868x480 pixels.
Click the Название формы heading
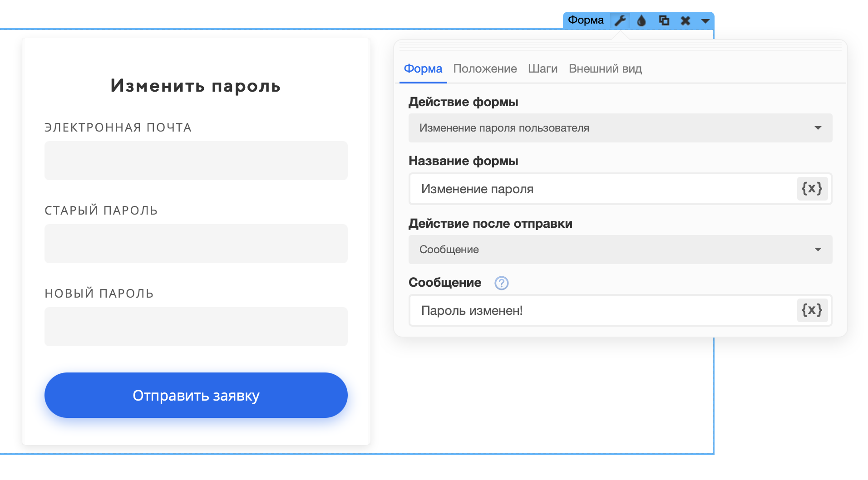[x=463, y=161]
